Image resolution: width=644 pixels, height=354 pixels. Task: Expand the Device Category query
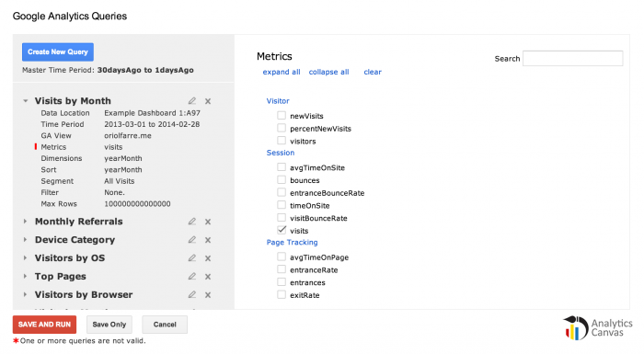(26, 239)
